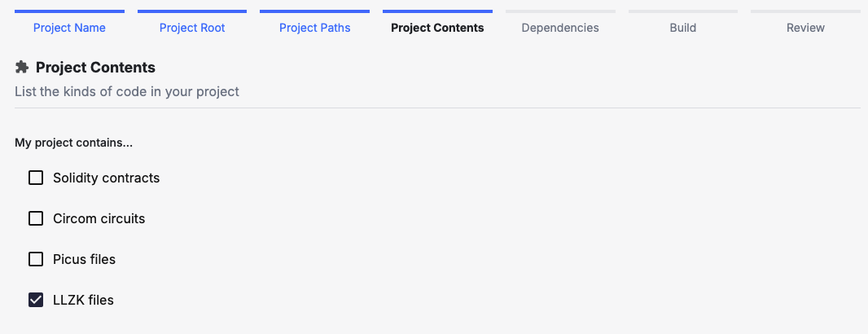Click the puzzle piece icon beside Project Contents

[x=22, y=67]
